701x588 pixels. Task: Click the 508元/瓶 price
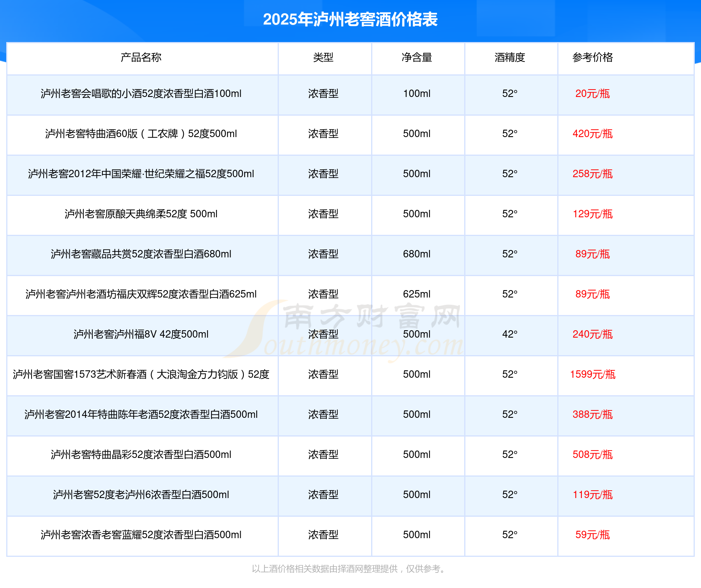(x=592, y=454)
